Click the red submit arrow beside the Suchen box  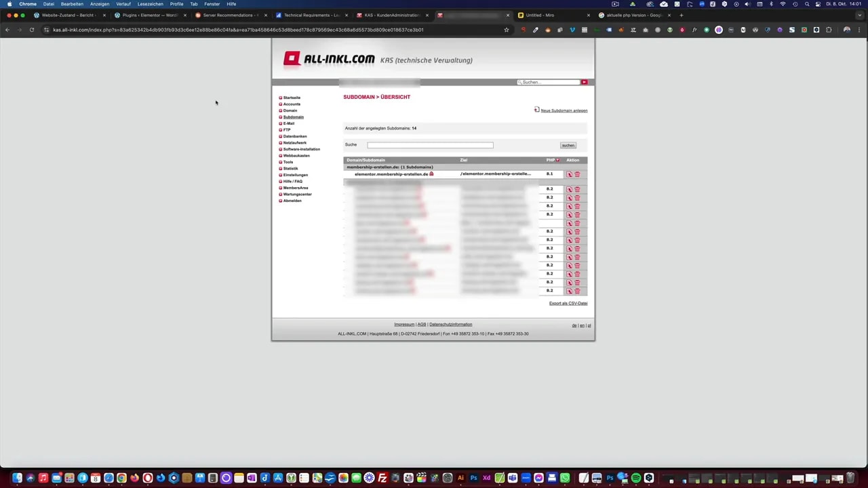click(584, 82)
